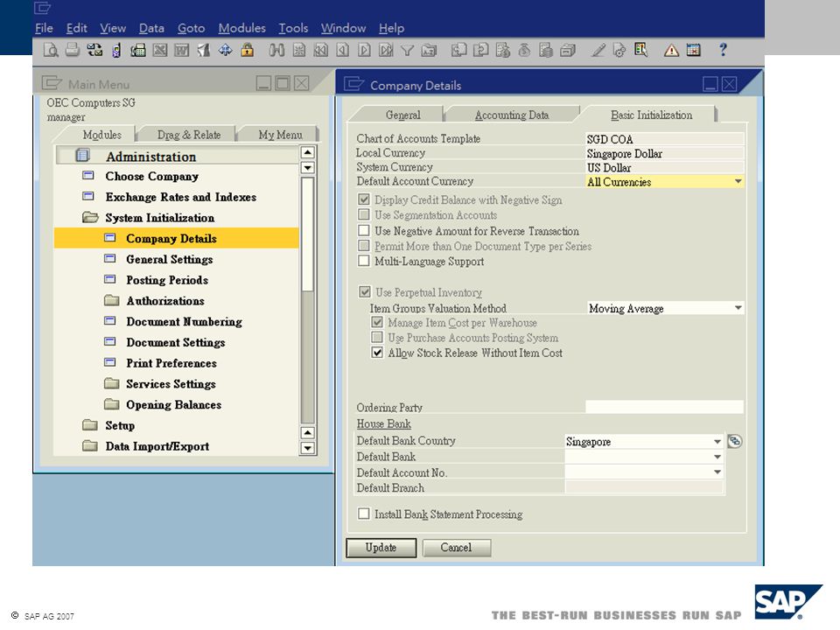
Task: Toggle Use Perpetual Inventory checkbox
Action: (365, 292)
